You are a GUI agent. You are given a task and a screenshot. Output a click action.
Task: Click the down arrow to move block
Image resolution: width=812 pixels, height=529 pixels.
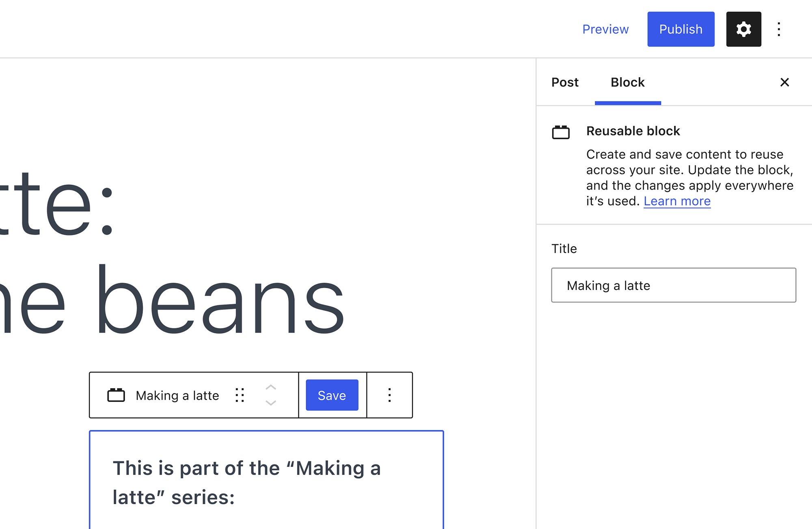(270, 403)
